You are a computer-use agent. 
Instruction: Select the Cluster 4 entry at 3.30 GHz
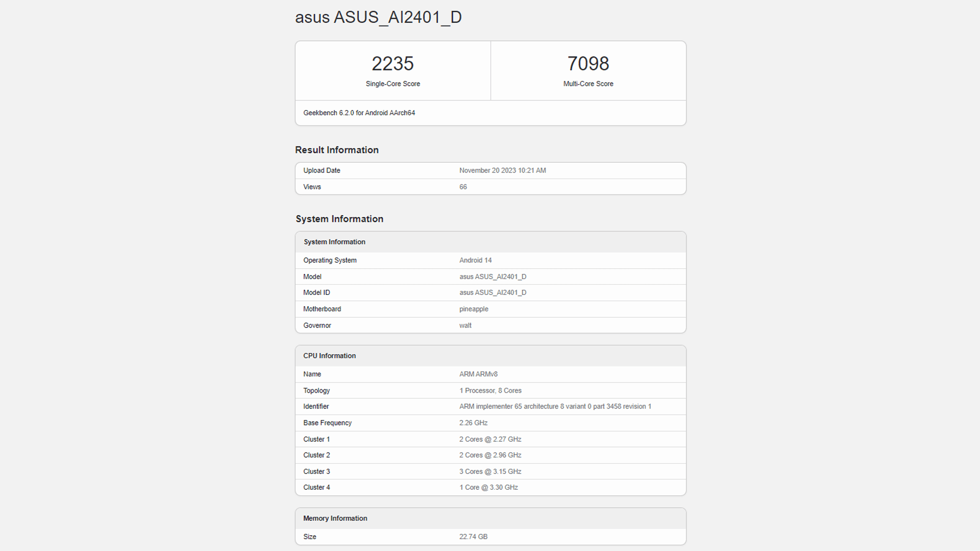pyautogui.click(x=488, y=487)
